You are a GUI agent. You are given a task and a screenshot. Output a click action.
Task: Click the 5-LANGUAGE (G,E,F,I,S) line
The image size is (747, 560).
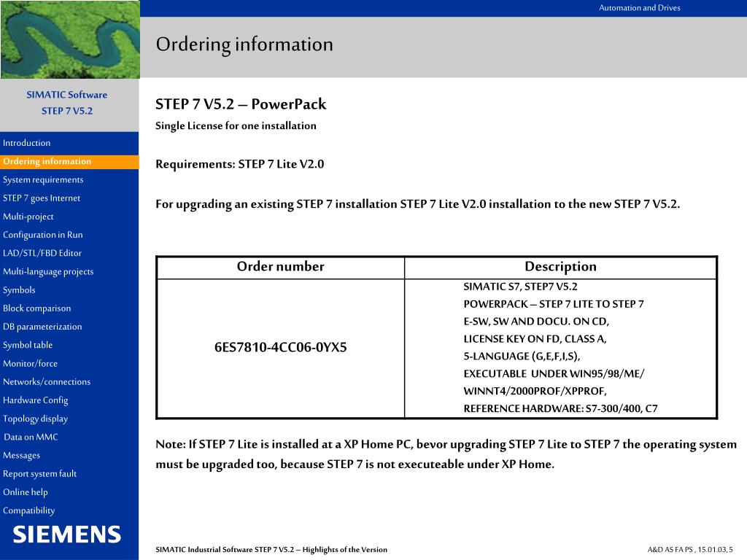(522, 356)
